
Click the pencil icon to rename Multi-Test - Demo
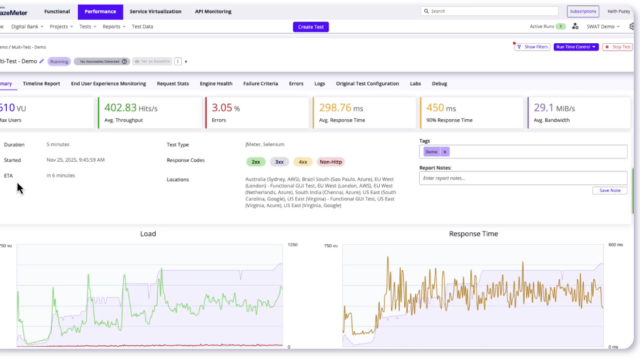click(42, 61)
